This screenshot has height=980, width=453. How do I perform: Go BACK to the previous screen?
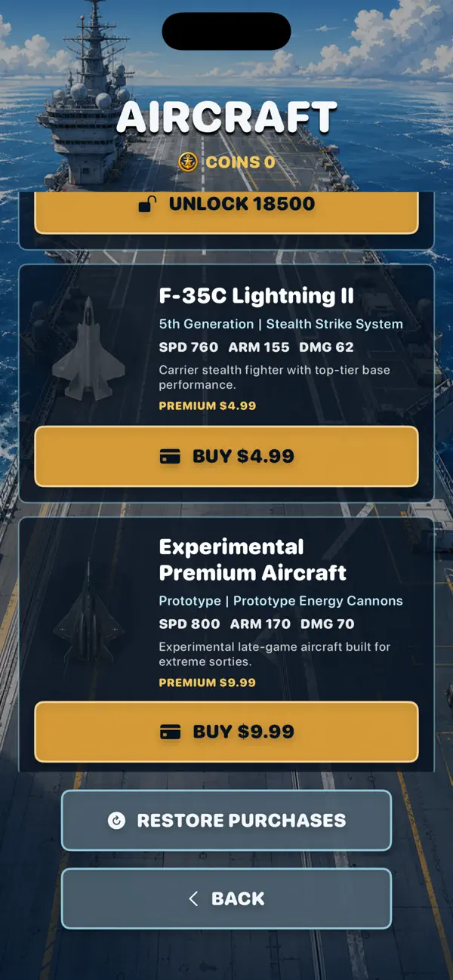tap(226, 898)
